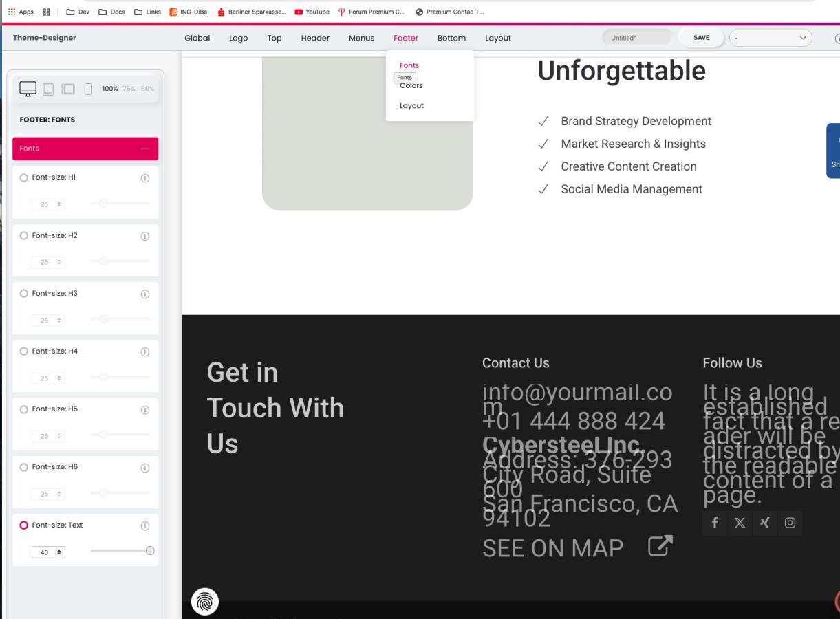Enable the Font-size: H4 radio button
Viewport: 840px width, 619px height.
(24, 351)
